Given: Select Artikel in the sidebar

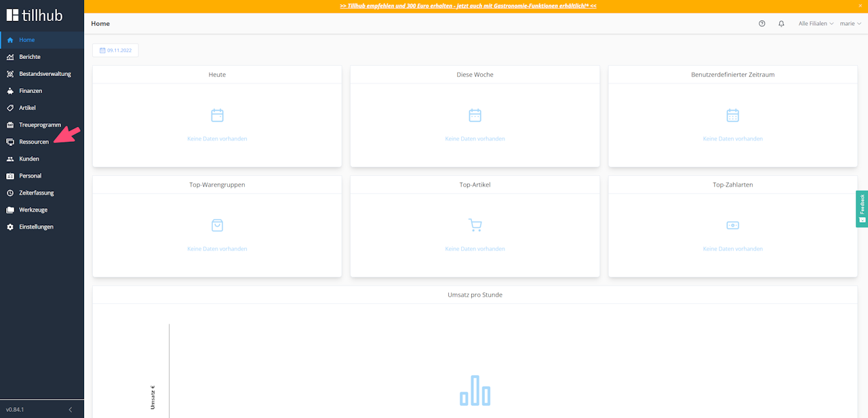Looking at the screenshot, I should (42, 108).
